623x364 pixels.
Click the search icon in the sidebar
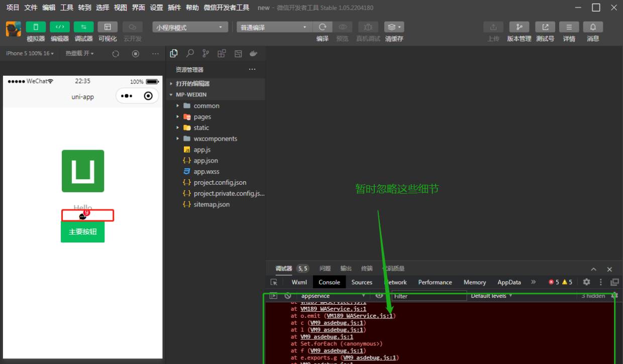tap(189, 53)
